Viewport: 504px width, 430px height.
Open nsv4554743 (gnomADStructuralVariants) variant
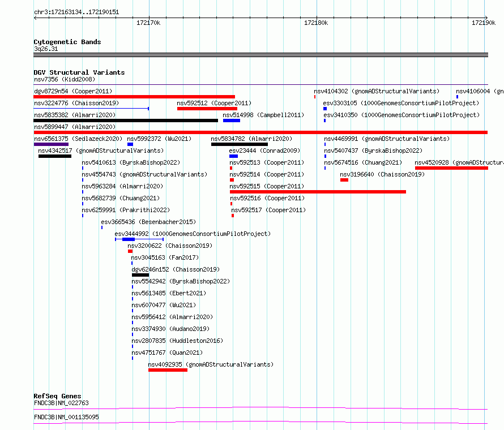tap(144, 174)
